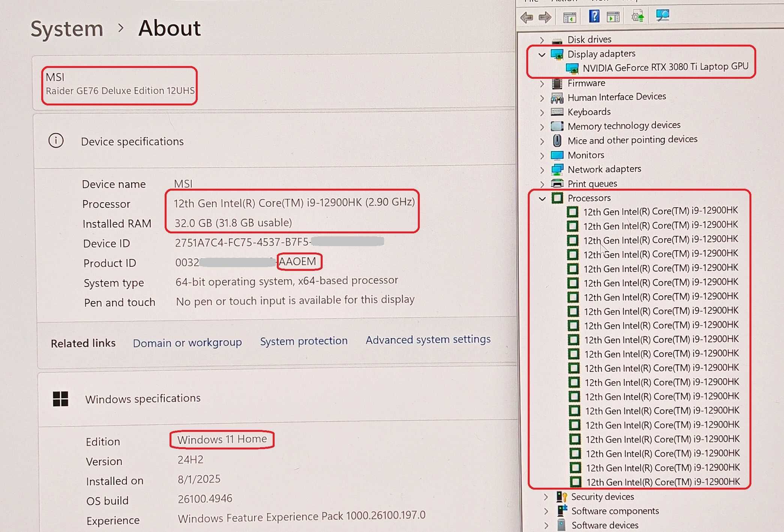The image size is (784, 532).
Task: Click the Device specifications section header
Action: pos(132,141)
